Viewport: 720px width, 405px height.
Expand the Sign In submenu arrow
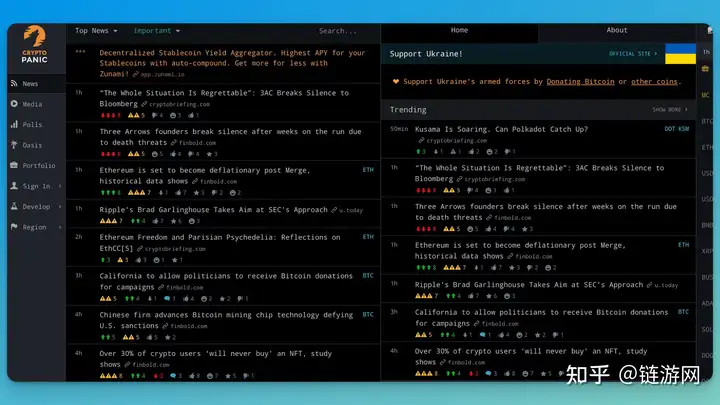click(x=59, y=186)
